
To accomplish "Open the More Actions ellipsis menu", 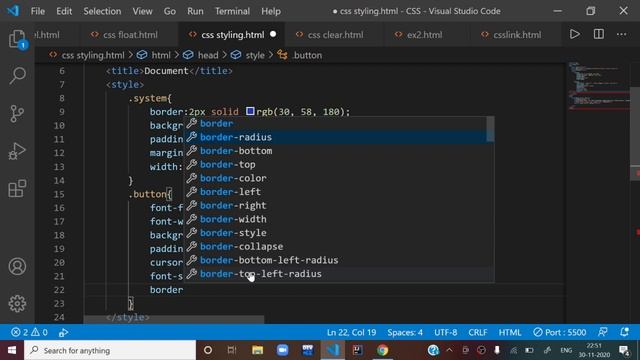I will [622, 34].
